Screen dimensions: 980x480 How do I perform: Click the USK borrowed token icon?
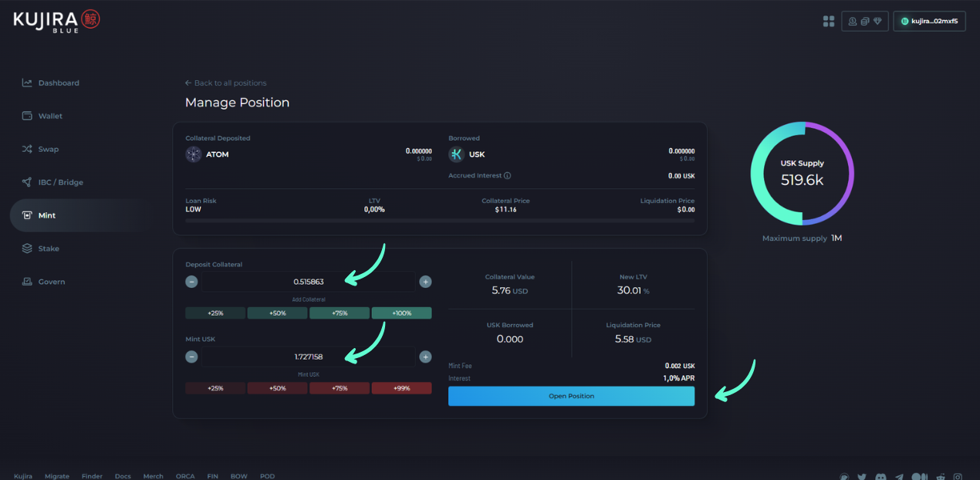pyautogui.click(x=456, y=154)
